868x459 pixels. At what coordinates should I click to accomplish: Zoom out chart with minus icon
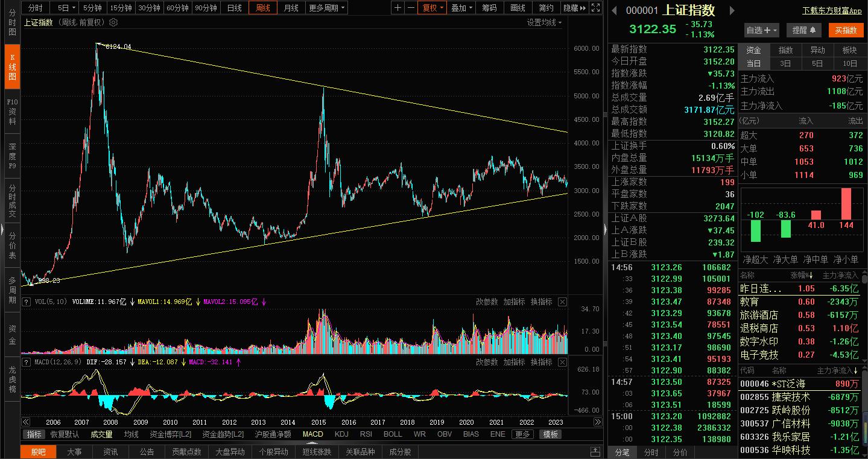coord(411,8)
